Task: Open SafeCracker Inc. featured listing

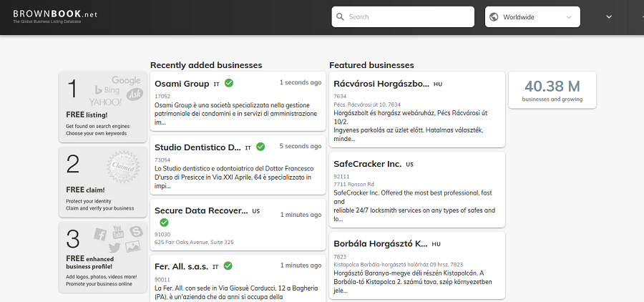Action: (368, 164)
